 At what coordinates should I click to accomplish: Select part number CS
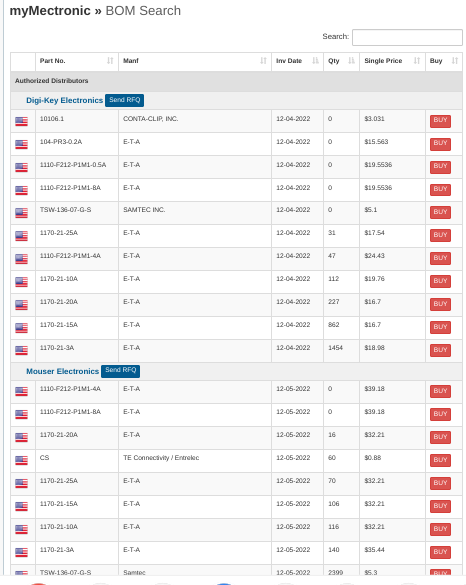point(44,458)
